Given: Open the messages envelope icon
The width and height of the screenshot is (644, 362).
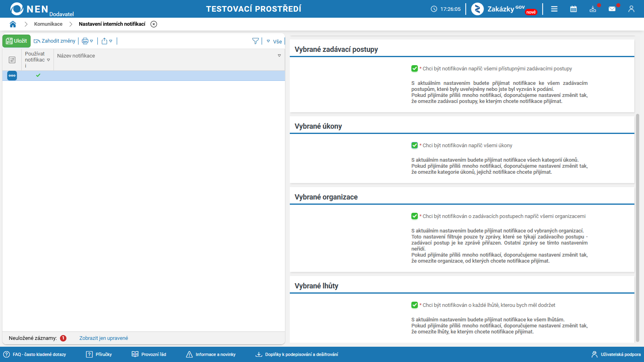Looking at the screenshot, I should click(x=612, y=9).
